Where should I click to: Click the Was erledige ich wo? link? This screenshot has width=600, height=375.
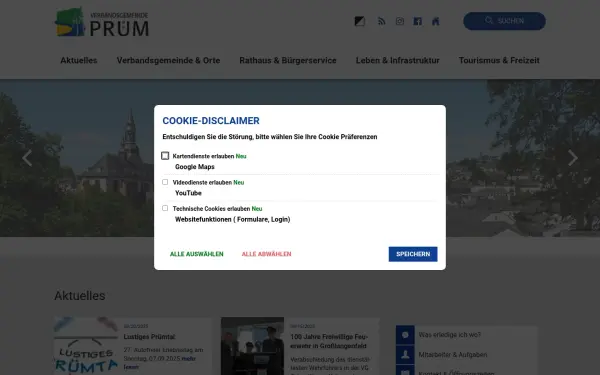(x=450, y=335)
